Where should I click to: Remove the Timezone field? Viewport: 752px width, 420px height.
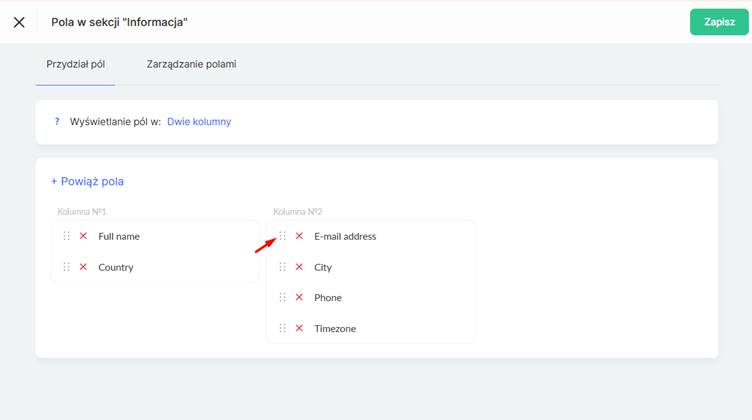point(299,328)
